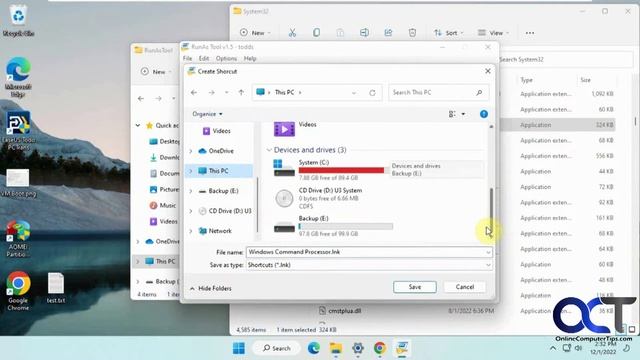Expand Backup (E:) node in dialog tree
The width and height of the screenshot is (640, 360).
coord(191,191)
